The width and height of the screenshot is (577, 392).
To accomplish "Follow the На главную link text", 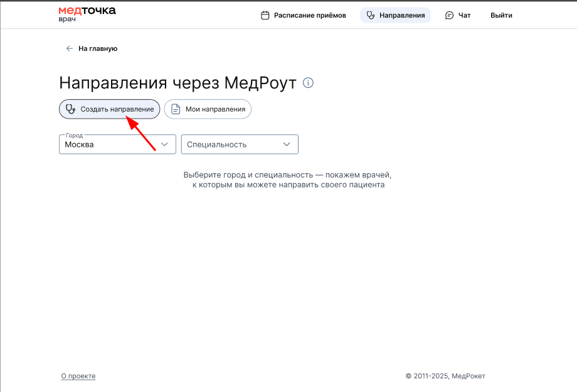I will pos(98,48).
